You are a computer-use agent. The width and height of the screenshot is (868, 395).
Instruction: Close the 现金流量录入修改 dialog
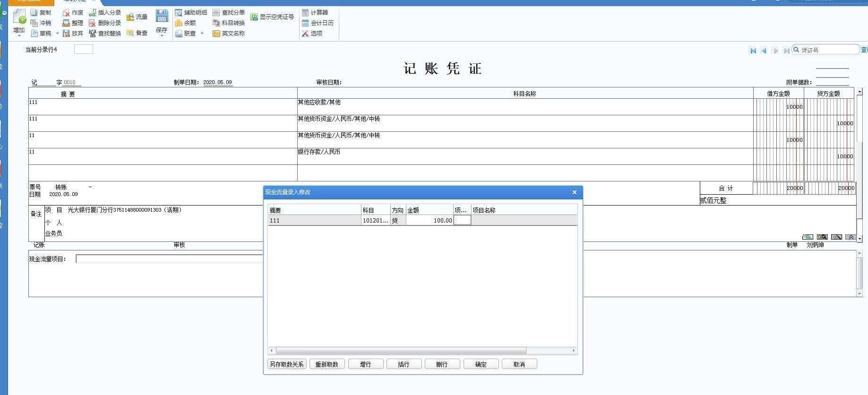(x=575, y=192)
